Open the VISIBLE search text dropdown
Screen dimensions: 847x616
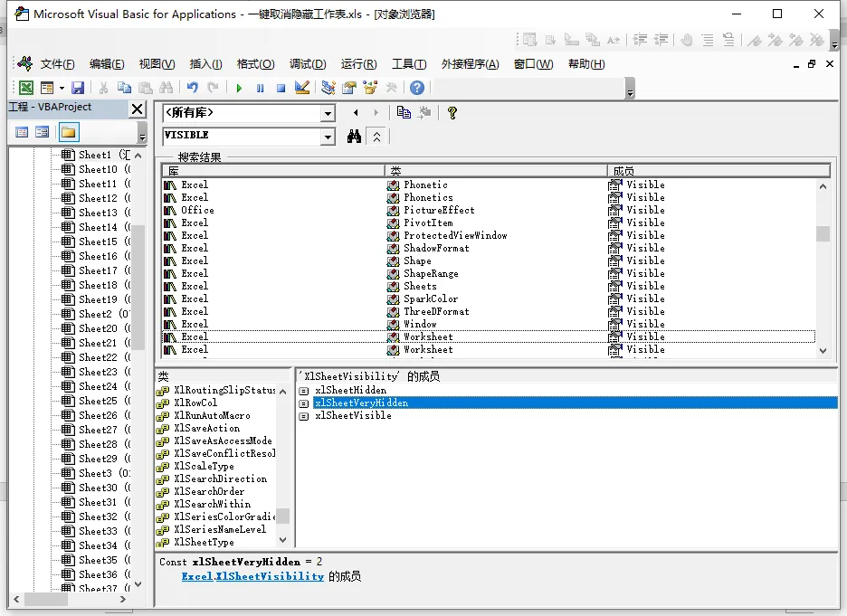click(328, 137)
